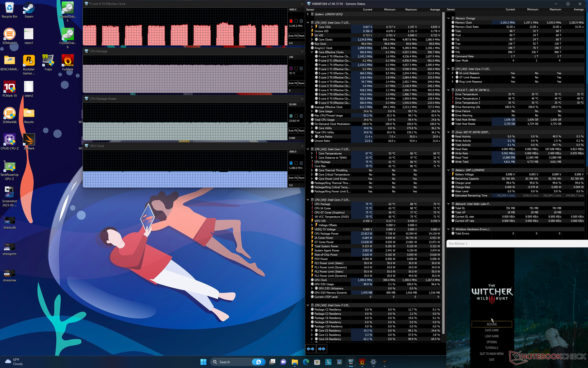The image size is (588, 368).
Task: Click Reset in GPU Clock graph
Action: point(301,178)
